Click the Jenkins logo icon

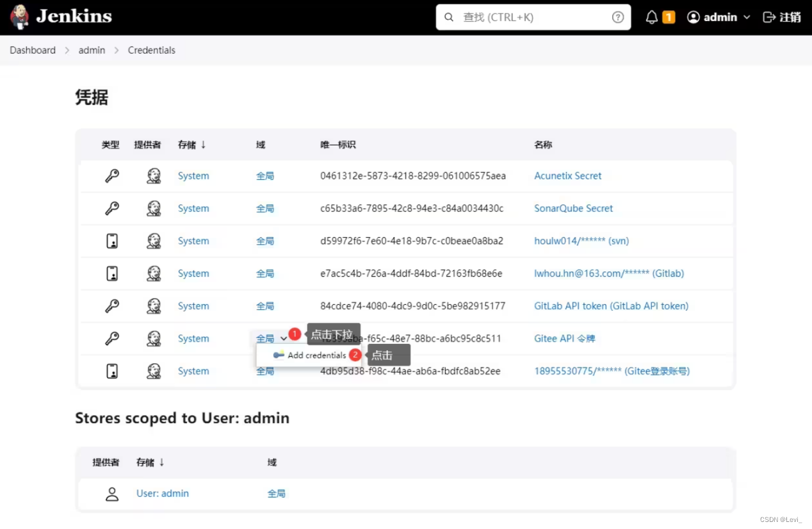[19, 17]
